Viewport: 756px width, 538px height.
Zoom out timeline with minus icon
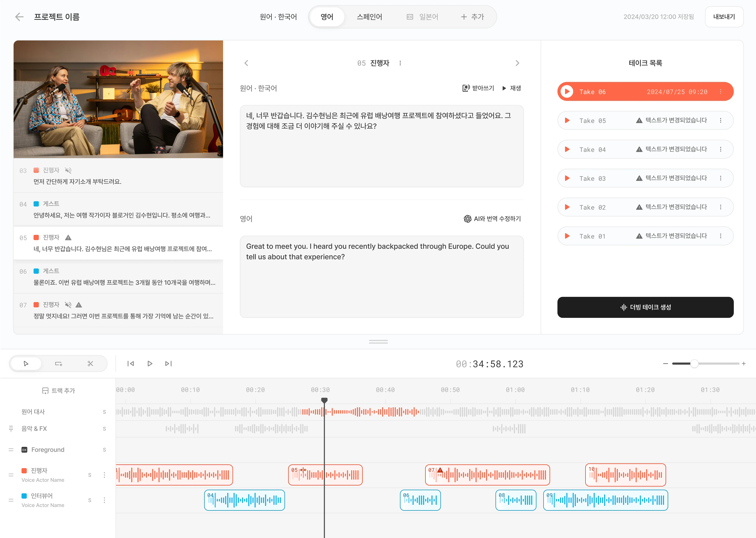point(665,364)
